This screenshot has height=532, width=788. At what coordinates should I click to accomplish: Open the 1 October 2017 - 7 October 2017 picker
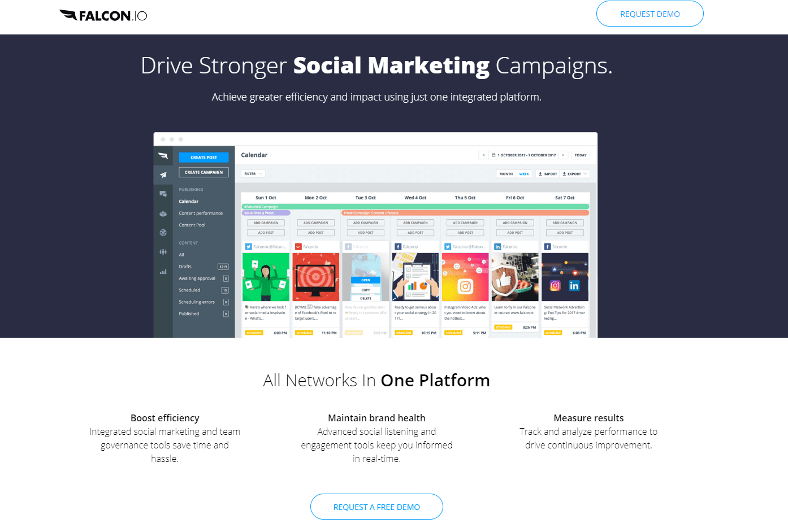pos(523,155)
